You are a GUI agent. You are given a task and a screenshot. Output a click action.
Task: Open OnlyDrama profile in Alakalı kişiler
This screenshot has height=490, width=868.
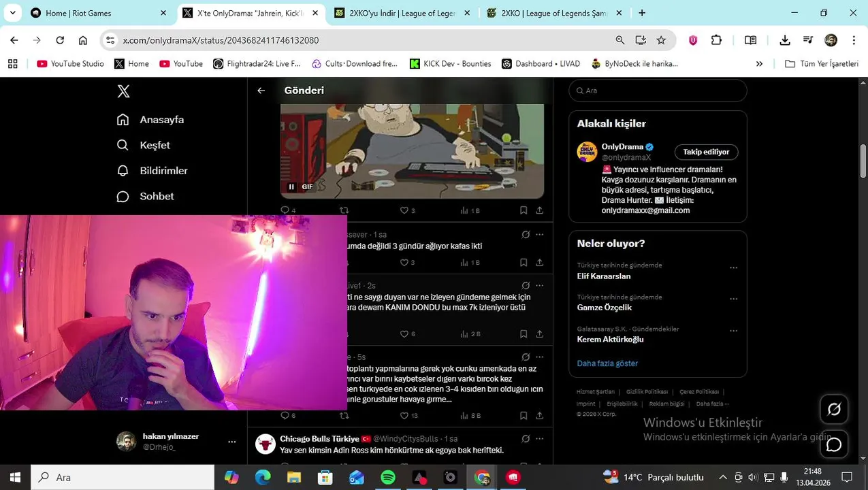622,147
